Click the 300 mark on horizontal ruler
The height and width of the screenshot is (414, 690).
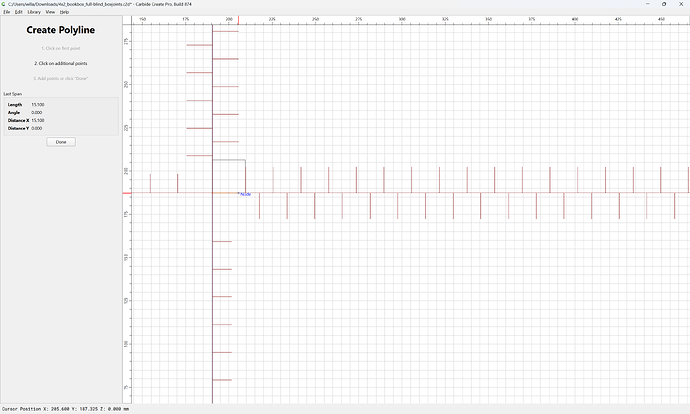coord(402,19)
